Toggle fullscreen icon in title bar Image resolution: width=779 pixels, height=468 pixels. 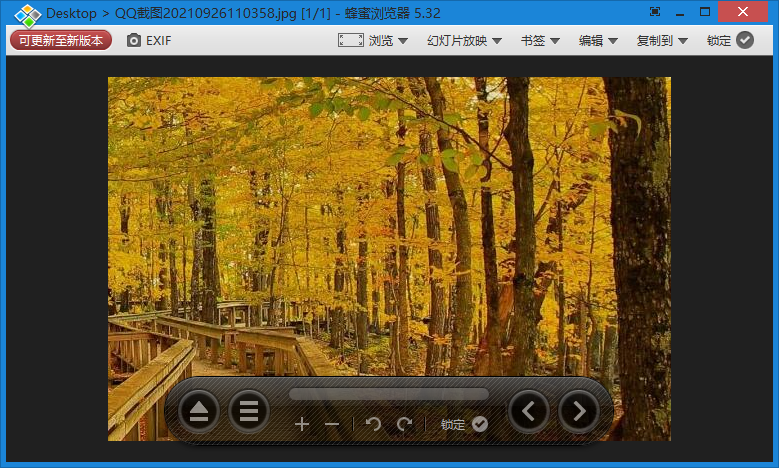[655, 12]
